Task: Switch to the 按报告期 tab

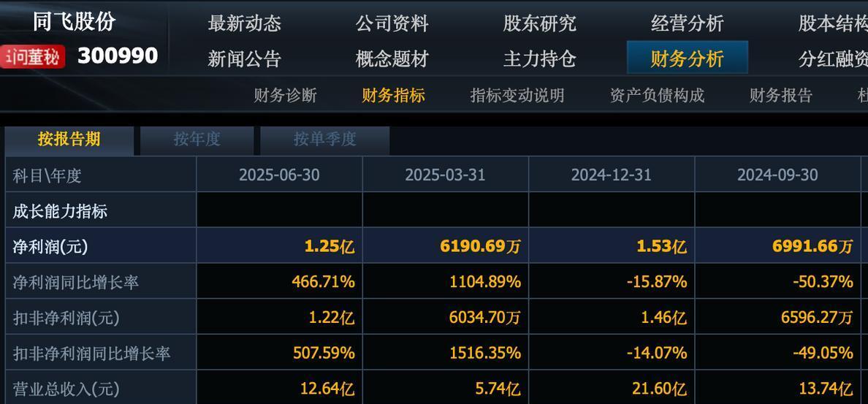Action: [x=69, y=140]
